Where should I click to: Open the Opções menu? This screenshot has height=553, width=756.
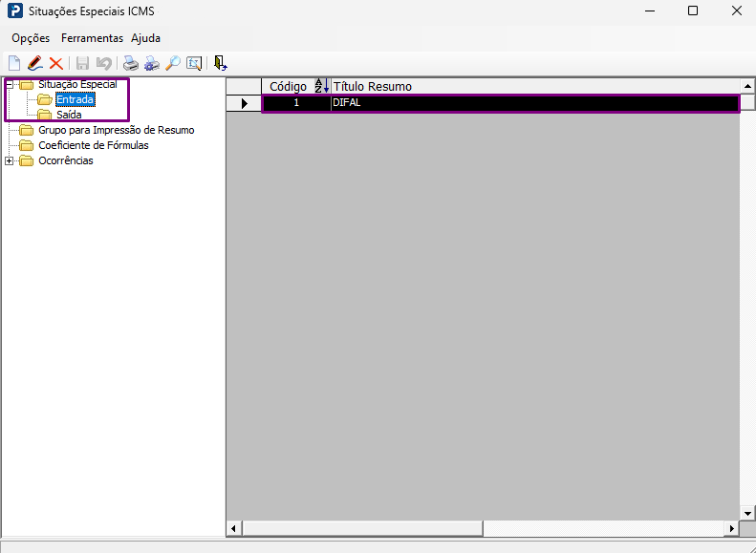(x=31, y=38)
